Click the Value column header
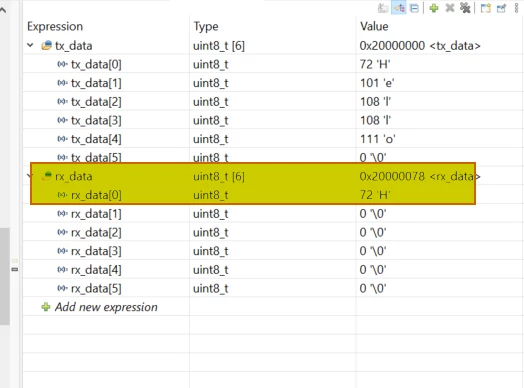 click(374, 26)
